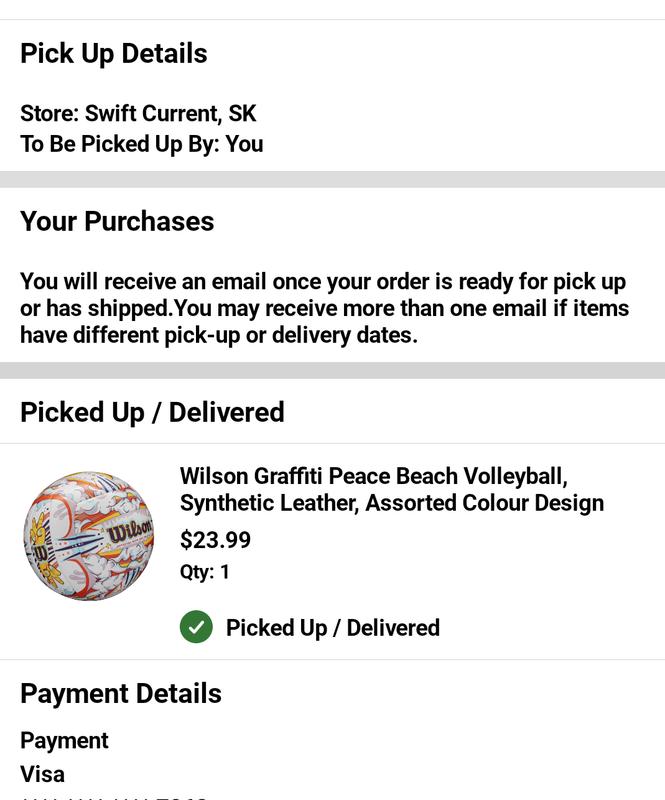Click the $23.99 price

[215, 540]
